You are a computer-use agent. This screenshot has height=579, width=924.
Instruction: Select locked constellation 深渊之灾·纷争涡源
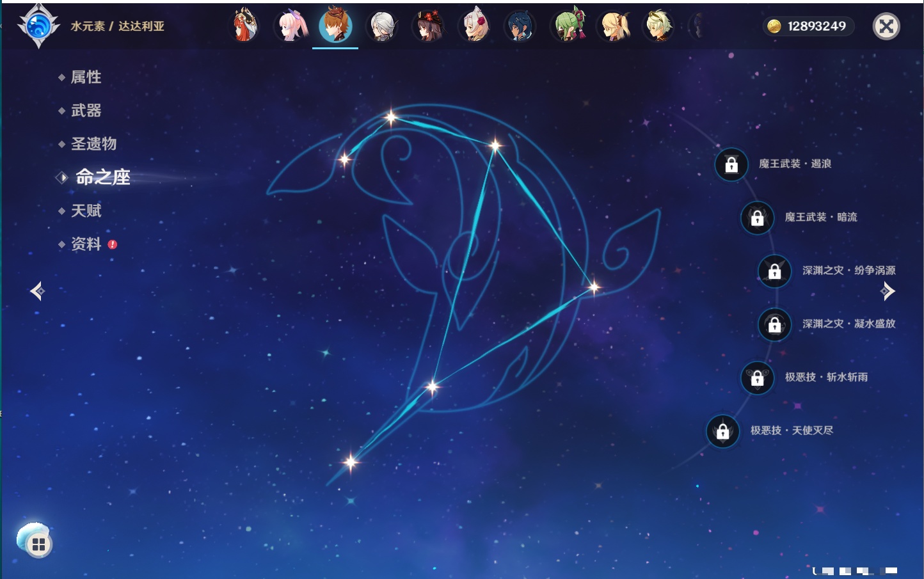click(x=774, y=271)
